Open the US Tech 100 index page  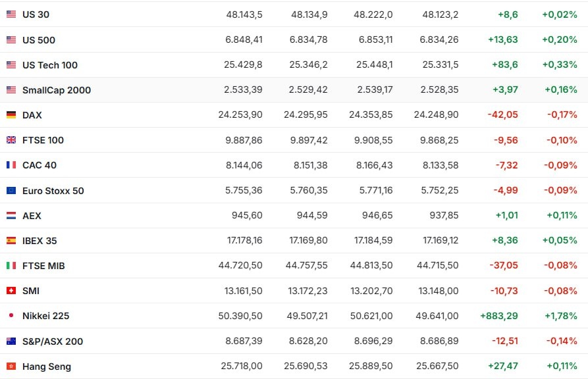coord(50,65)
